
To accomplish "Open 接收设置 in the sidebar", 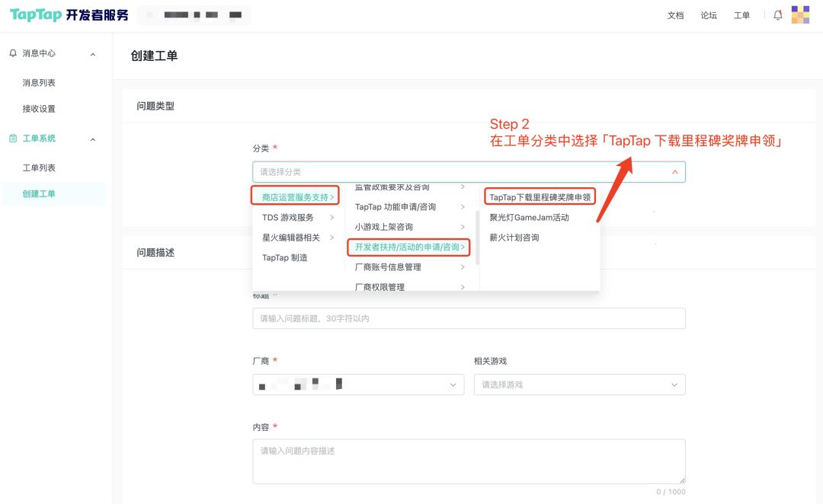I will [x=39, y=109].
